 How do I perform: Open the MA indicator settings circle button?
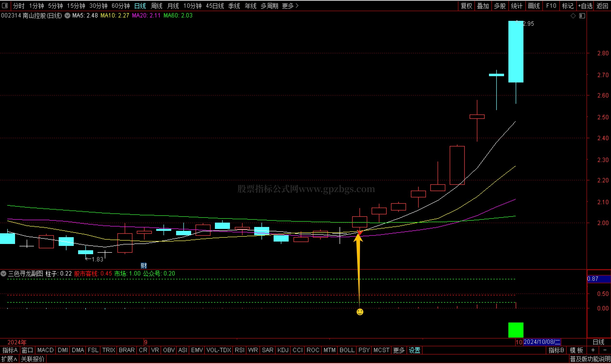[x=67, y=16]
